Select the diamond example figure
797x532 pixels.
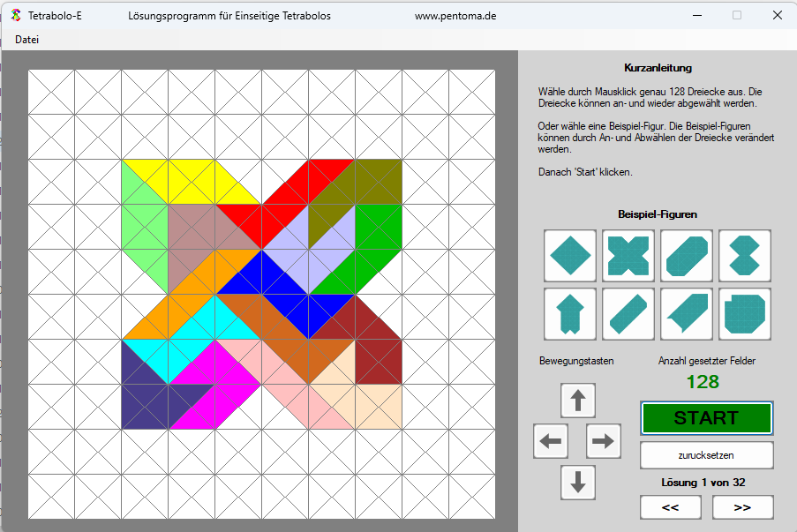pyautogui.click(x=569, y=256)
